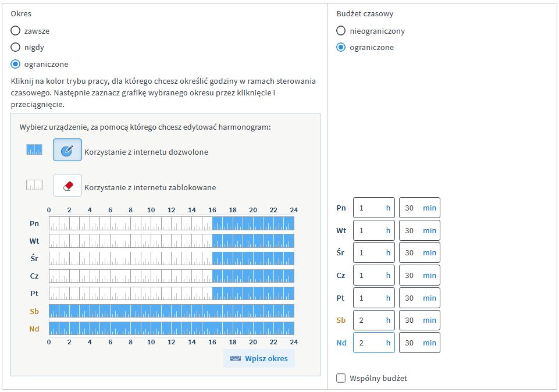559x392 pixels.
Task: Choose 'ograniczone' under Budżet czasowy
Action: 341,47
